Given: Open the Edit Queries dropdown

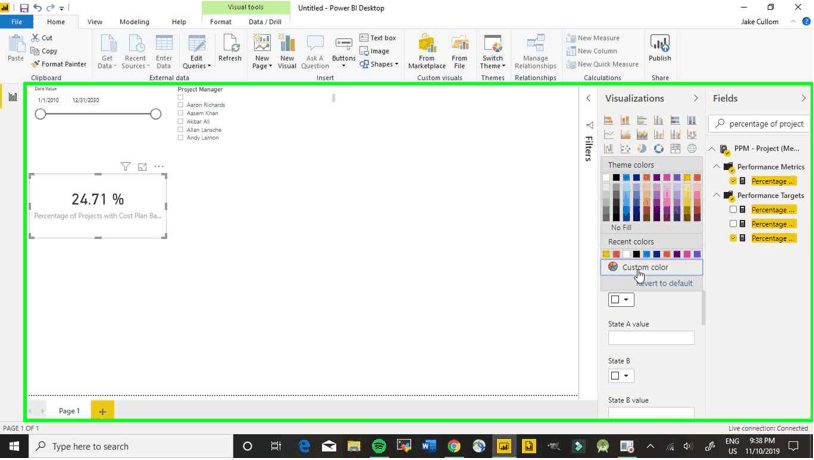Looking at the screenshot, I should coord(196,52).
